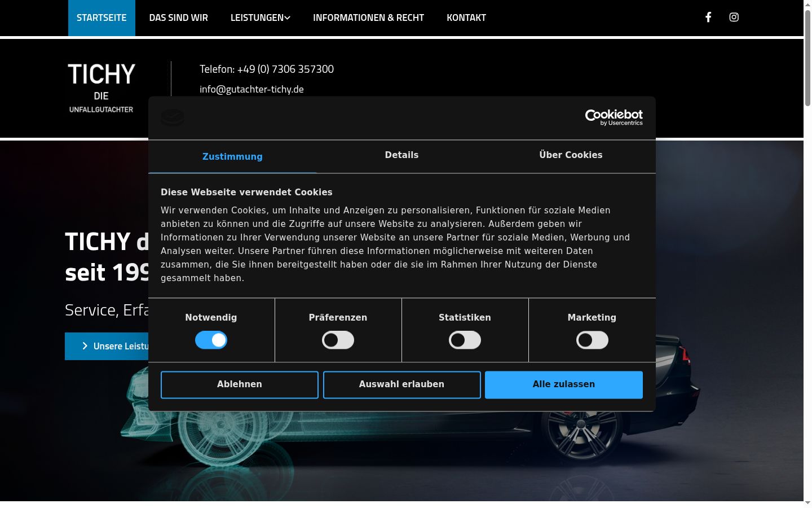Click the Notwendig category label

pos(211,317)
